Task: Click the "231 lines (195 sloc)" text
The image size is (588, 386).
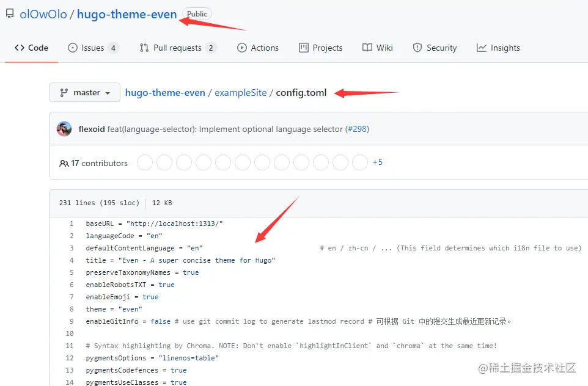Action: click(x=99, y=203)
